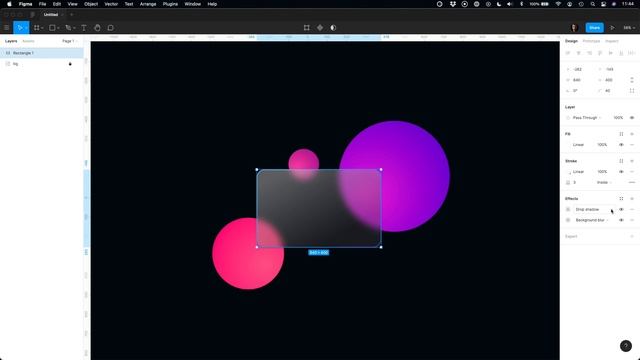Select the Rectangle shape tool
The height and width of the screenshot is (360, 640).
(x=52, y=28)
